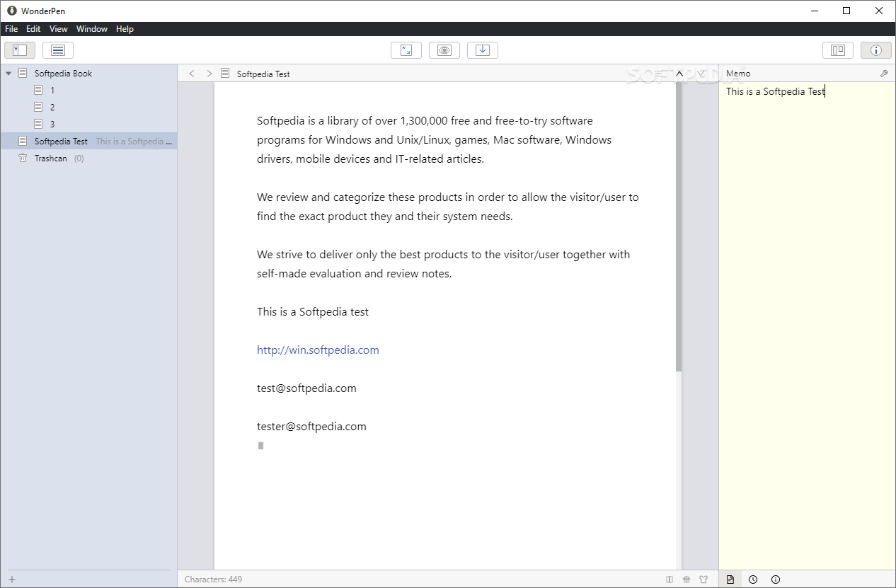Open the View menu
Image resolution: width=896 pixels, height=588 pixels.
[59, 29]
